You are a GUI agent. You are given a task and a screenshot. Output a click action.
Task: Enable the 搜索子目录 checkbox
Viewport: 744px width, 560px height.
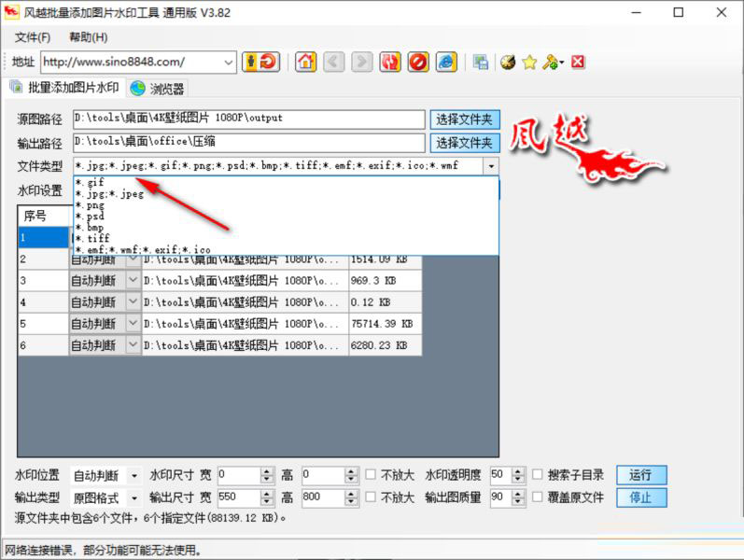click(538, 474)
